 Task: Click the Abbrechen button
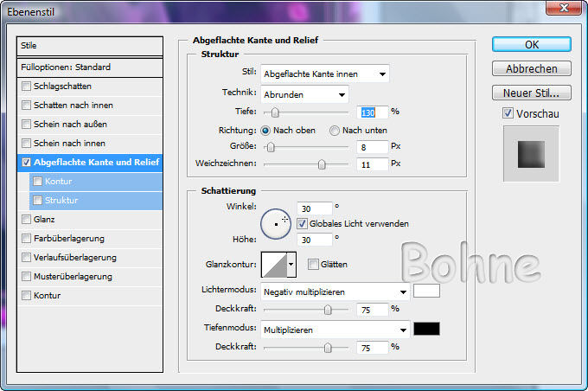click(x=532, y=68)
